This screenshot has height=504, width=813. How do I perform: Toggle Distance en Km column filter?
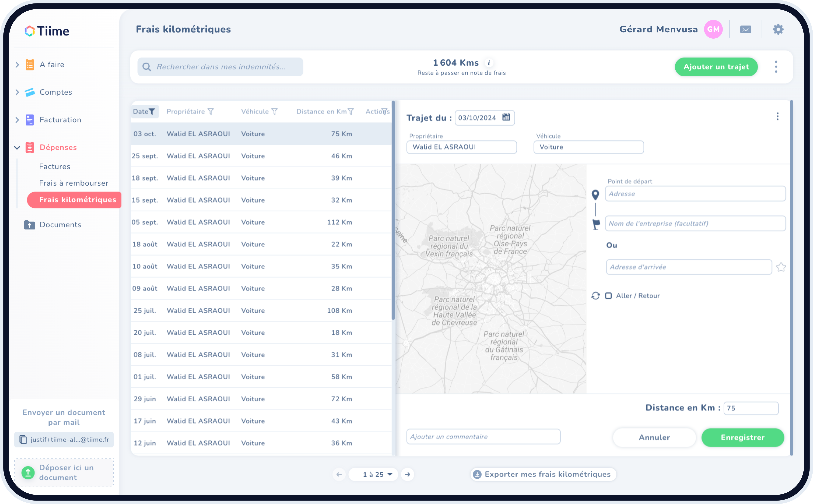(x=351, y=112)
